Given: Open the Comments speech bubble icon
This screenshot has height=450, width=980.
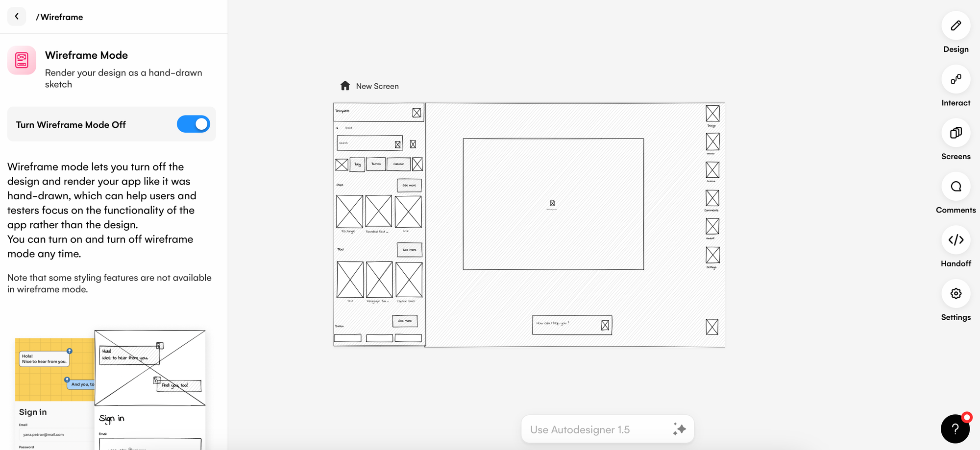Looking at the screenshot, I should 955,186.
